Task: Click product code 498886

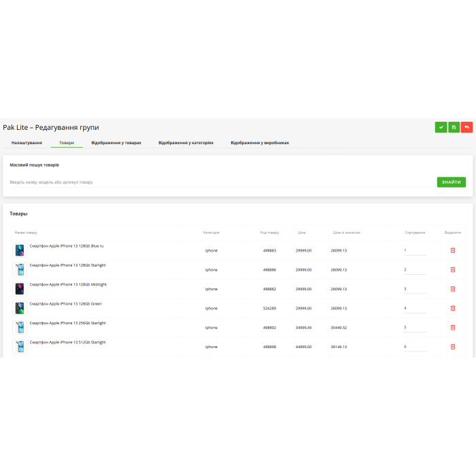Action: click(269, 269)
